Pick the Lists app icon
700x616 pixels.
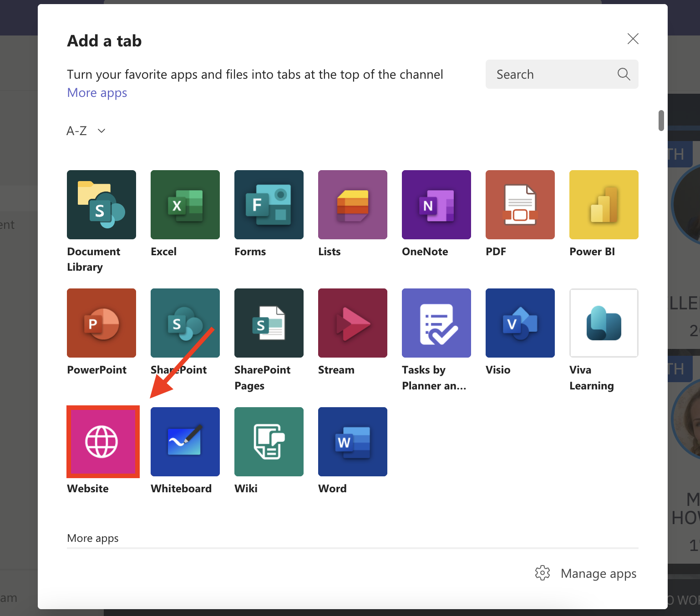[353, 205]
